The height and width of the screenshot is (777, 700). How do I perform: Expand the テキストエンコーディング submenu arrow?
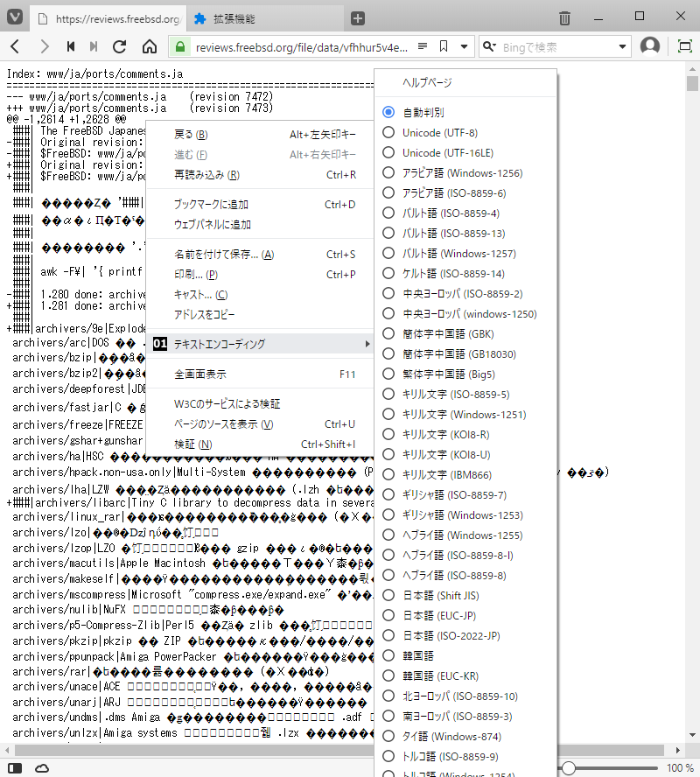click(367, 344)
